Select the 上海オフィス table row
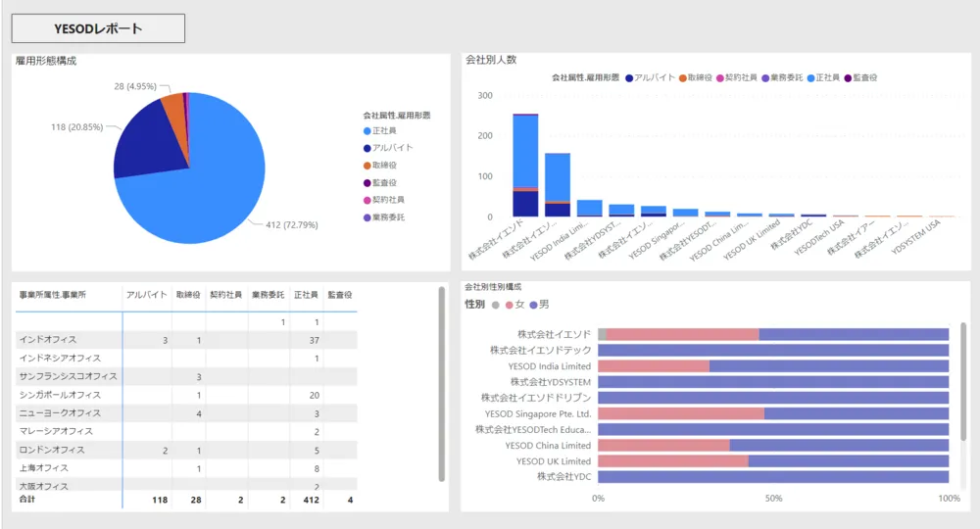Screen dimensions: 980x529 coord(186,468)
